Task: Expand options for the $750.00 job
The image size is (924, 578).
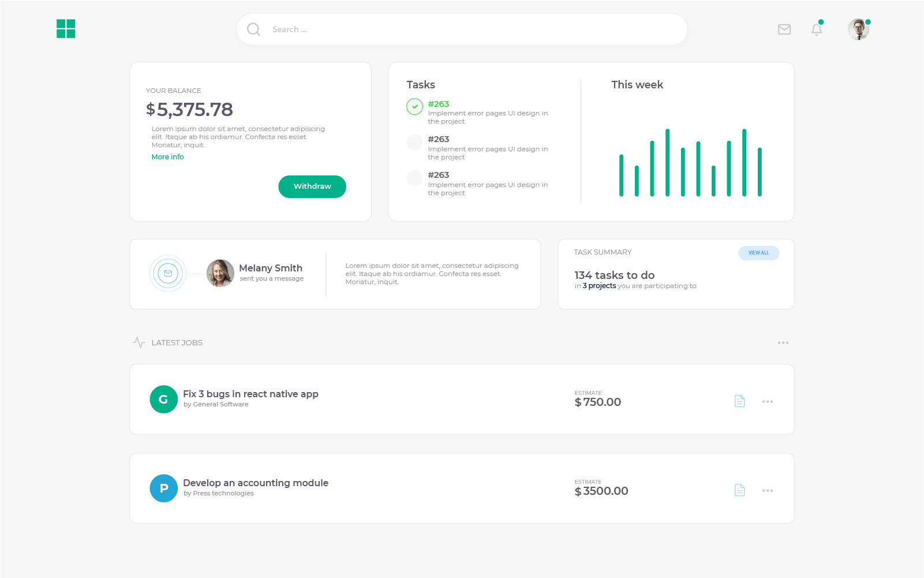Action: coord(767,402)
